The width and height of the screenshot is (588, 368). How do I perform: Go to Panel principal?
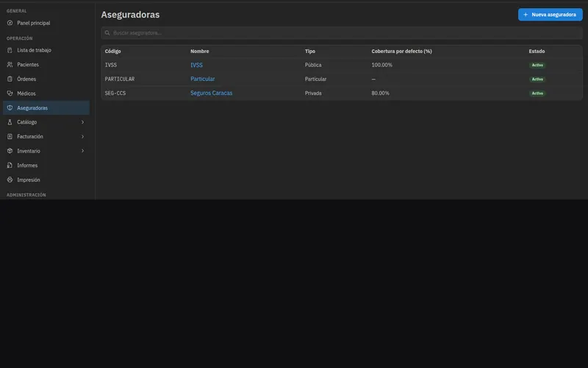point(46,23)
